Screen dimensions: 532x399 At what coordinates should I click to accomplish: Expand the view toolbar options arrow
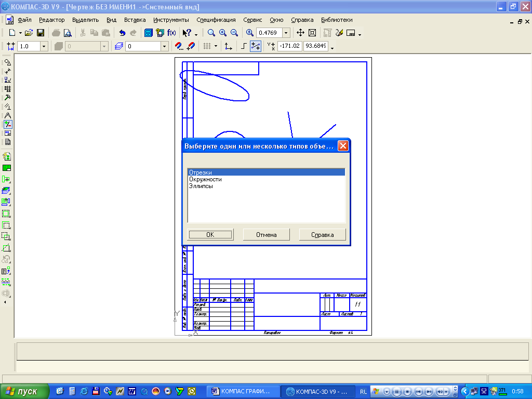tap(360, 34)
